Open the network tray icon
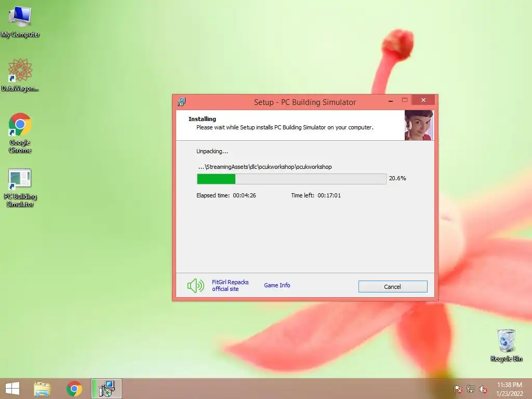The height and width of the screenshot is (399, 532). pos(471,389)
